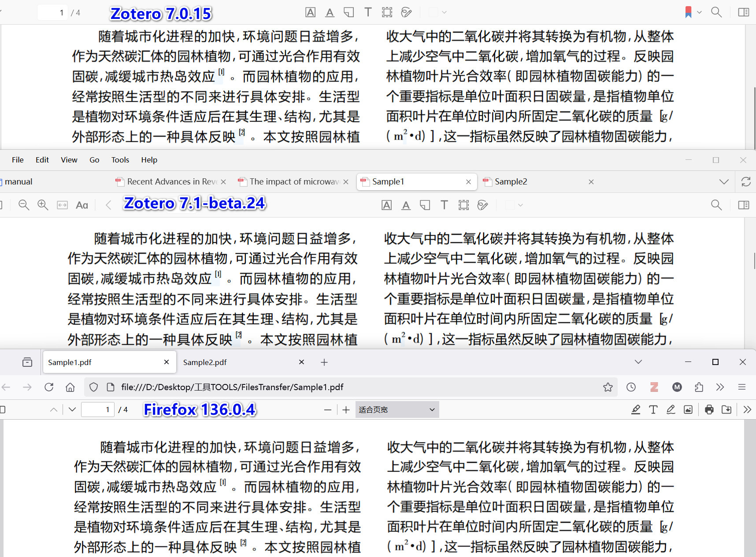The image size is (756, 557).
Task: Fit page width in Zotero 7.1 beta reader
Action: (63, 205)
